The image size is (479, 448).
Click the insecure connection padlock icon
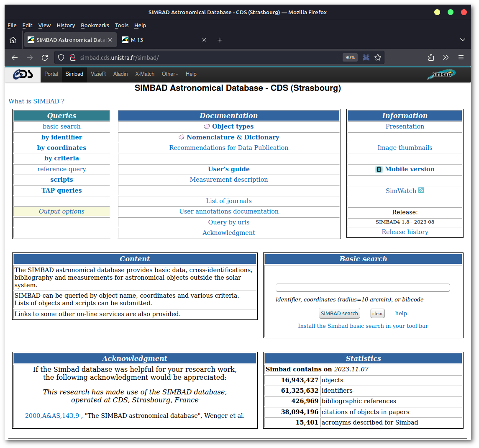(x=73, y=57)
